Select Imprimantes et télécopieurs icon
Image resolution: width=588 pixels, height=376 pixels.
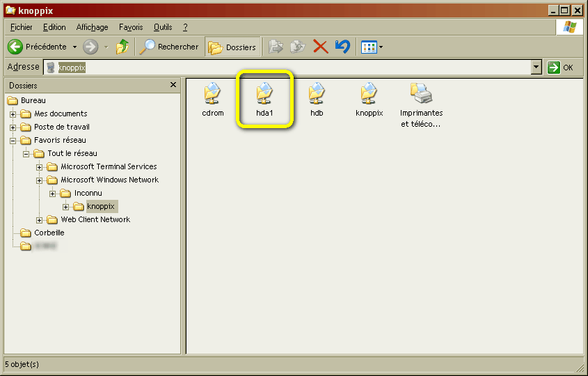click(421, 105)
